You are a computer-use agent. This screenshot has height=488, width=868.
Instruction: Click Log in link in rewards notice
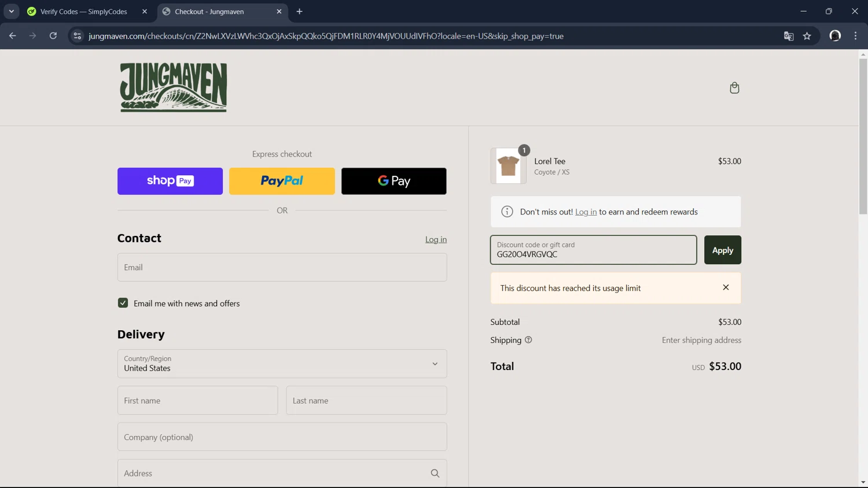point(586,212)
